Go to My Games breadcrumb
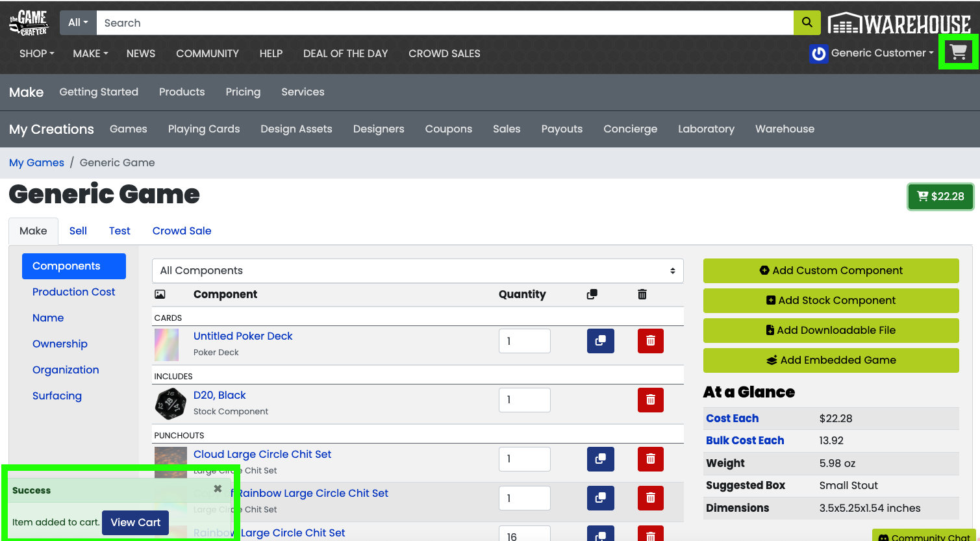 (36, 163)
